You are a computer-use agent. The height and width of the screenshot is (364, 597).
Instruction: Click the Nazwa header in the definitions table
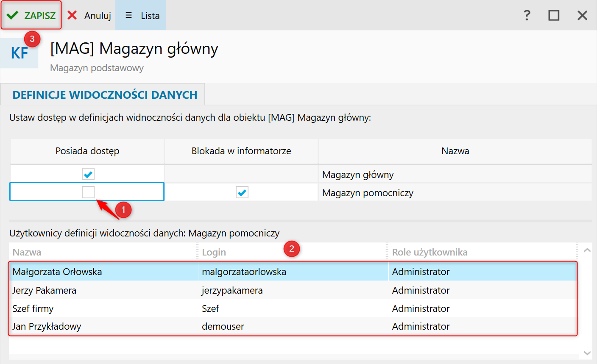pos(455,151)
